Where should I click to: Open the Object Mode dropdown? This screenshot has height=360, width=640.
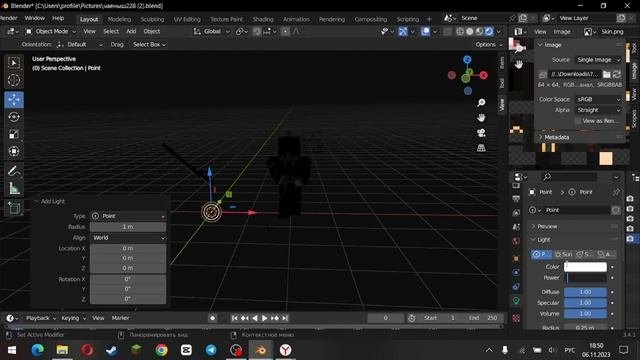51,31
